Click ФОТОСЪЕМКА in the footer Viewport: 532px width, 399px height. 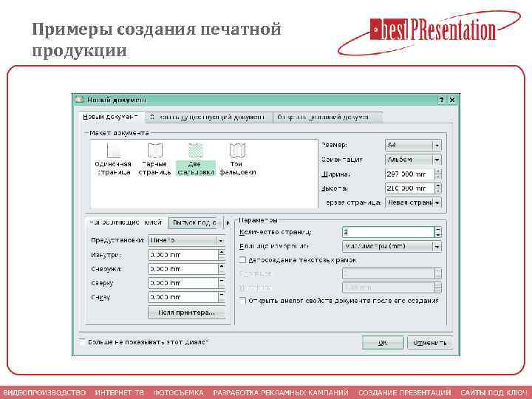coord(179,392)
